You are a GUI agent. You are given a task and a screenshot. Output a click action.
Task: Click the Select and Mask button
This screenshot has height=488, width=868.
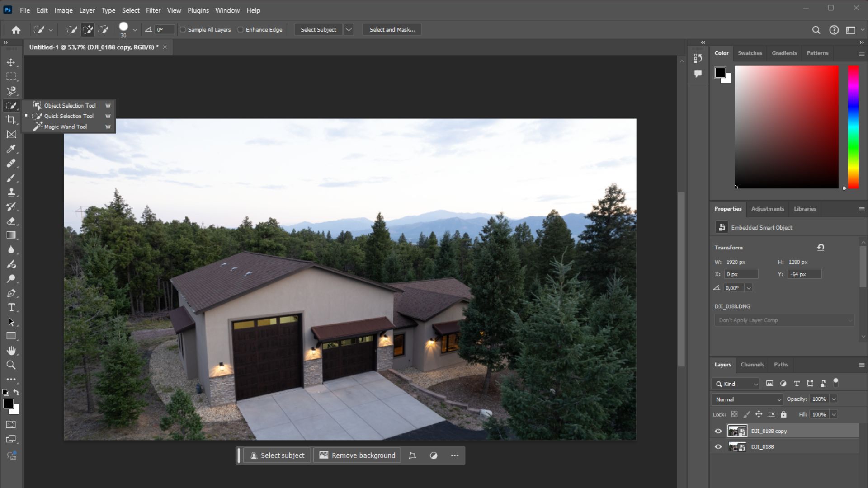[x=392, y=30]
